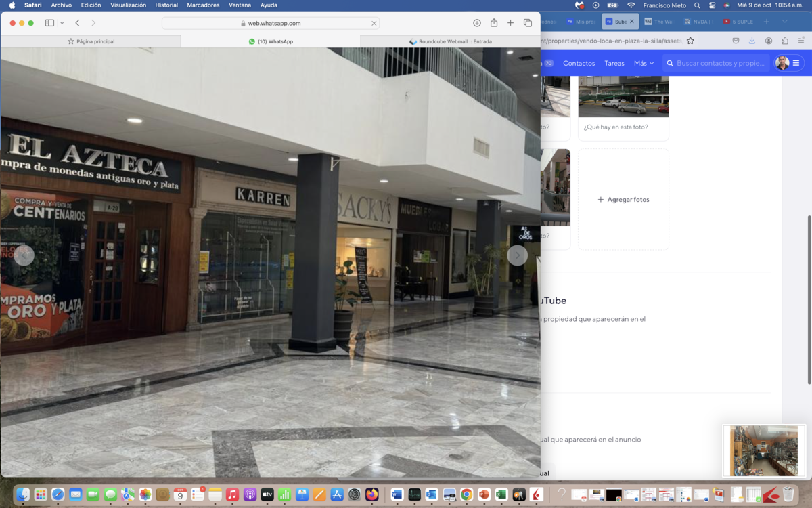Open Firefox from the Dock
The height and width of the screenshot is (508, 812).
pos(371,494)
